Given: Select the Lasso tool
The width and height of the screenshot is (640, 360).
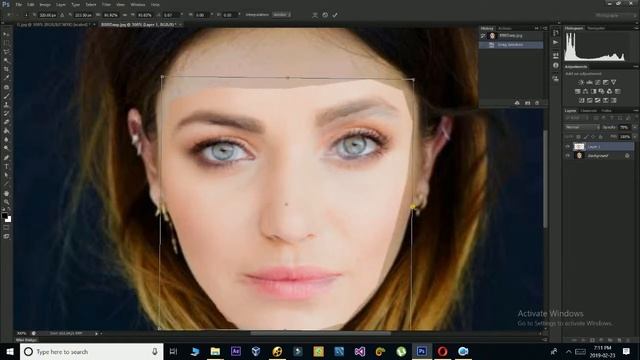Looking at the screenshot, I should click(6, 52).
